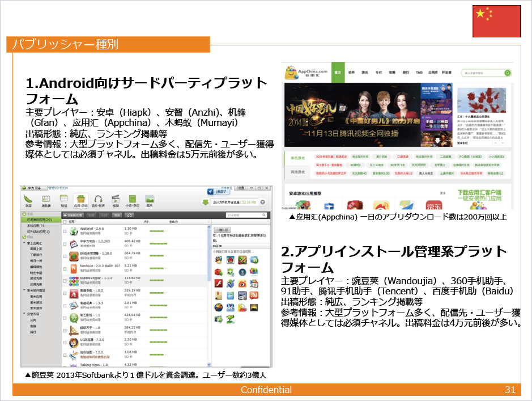Select 系统应用(76) in the sidebar
The width and height of the screenshot is (532, 401).
coord(36,226)
